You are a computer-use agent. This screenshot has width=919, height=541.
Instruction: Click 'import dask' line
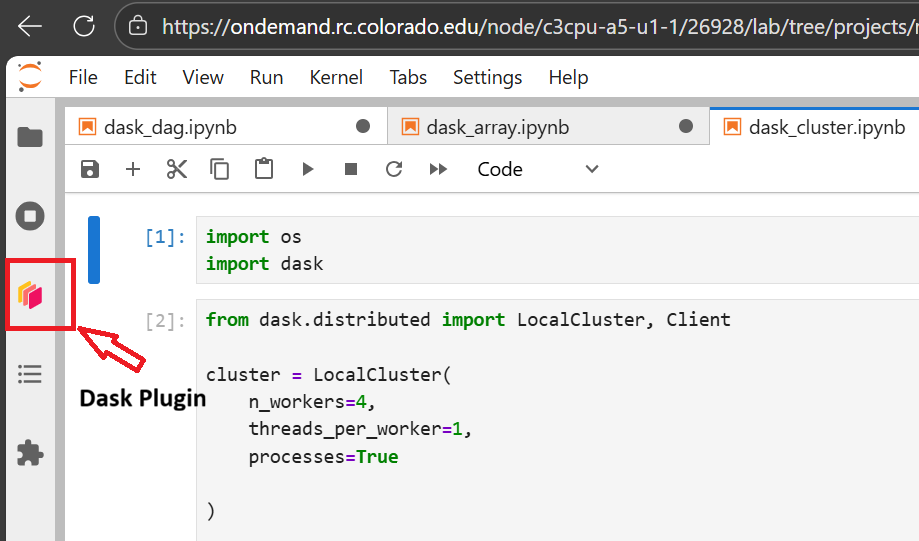click(264, 264)
